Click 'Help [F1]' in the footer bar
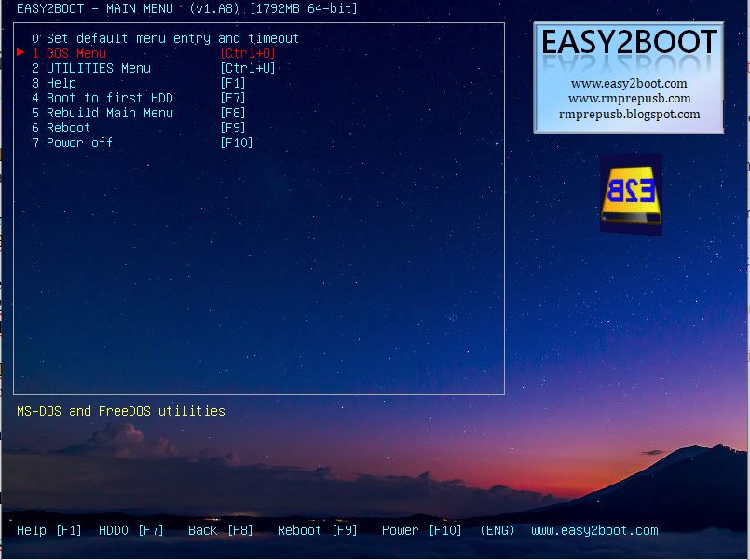This screenshot has height=560, width=750. (x=49, y=530)
